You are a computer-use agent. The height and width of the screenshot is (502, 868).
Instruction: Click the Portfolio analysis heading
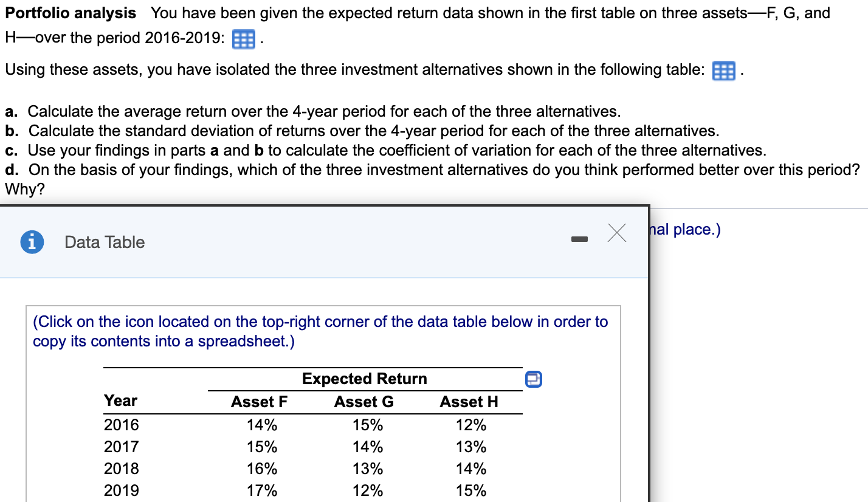(70, 13)
